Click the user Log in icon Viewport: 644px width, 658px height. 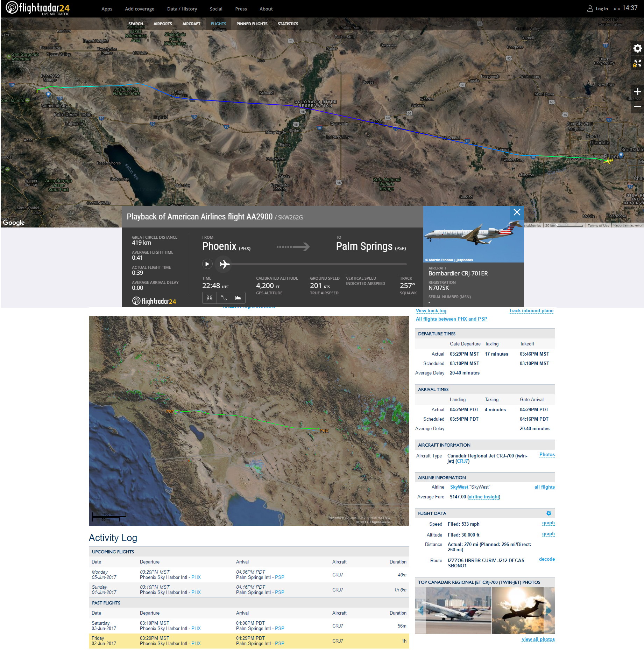pyautogui.click(x=590, y=9)
